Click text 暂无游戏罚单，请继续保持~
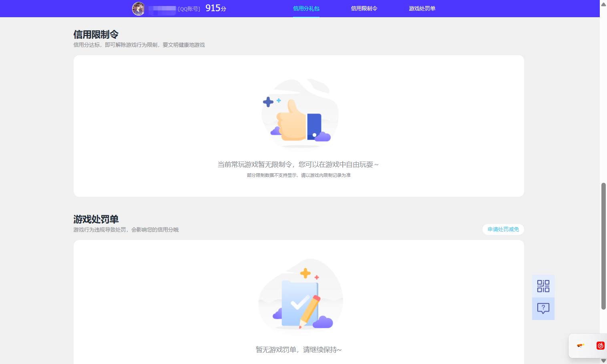This screenshot has width=607, height=364. tap(299, 350)
